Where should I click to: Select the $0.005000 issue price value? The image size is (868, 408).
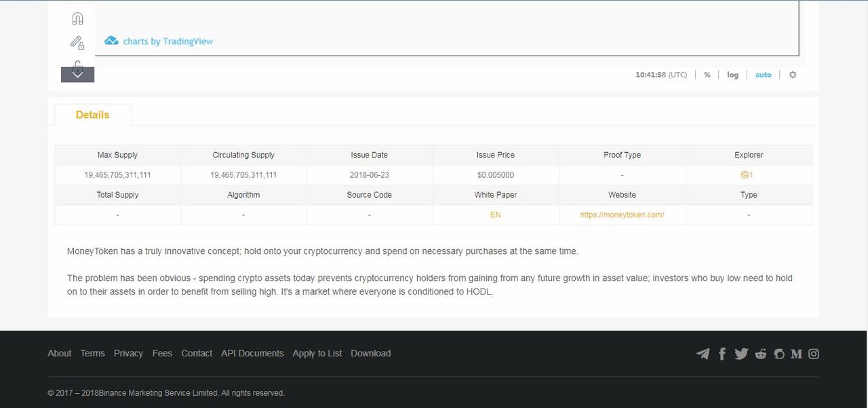point(496,175)
